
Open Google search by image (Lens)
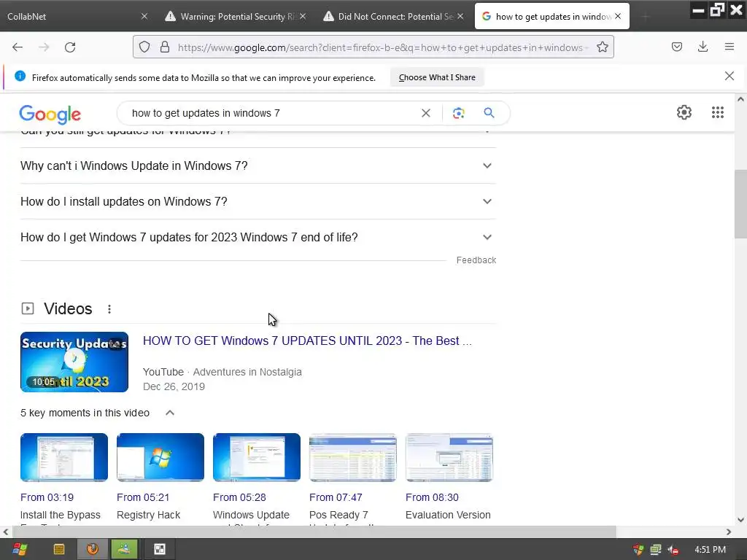[458, 113]
